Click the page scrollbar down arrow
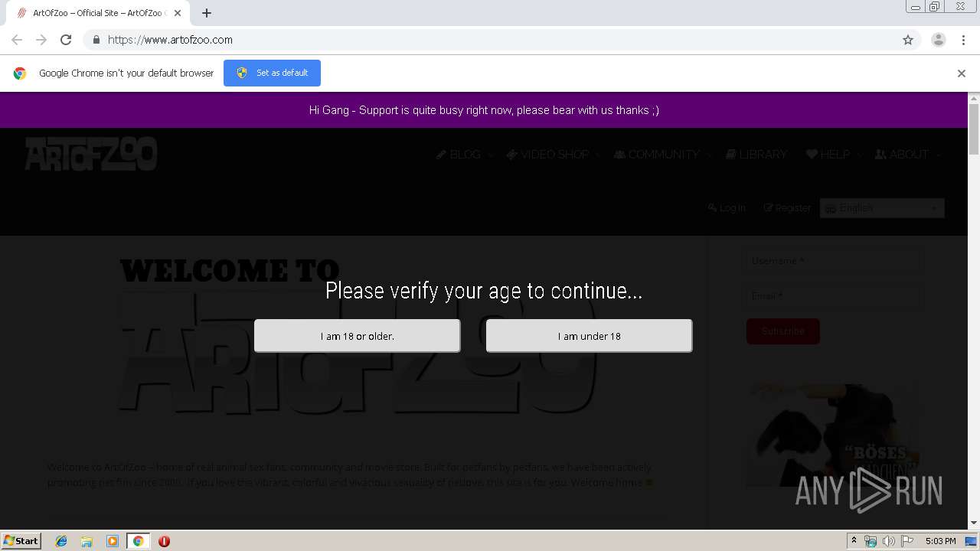980x551 pixels. pyautogui.click(x=974, y=523)
